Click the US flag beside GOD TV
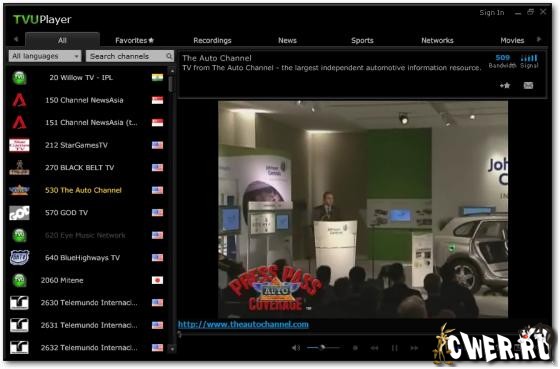Image resolution: width=560 pixels, height=369 pixels. (x=158, y=213)
